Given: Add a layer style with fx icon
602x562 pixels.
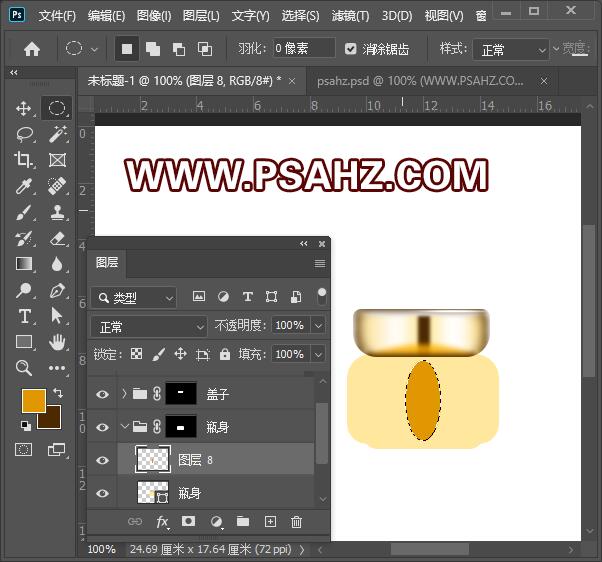Looking at the screenshot, I should [162, 522].
